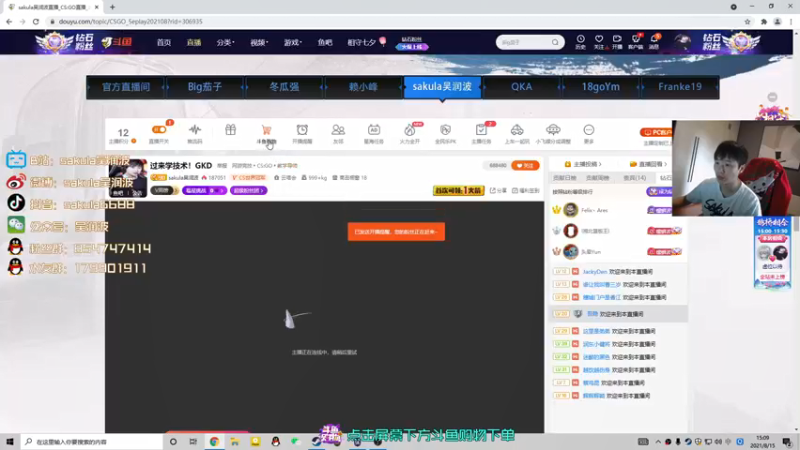Open the 斗鱼购物 shopping cart icon
The height and width of the screenshot is (450, 800).
pos(266,134)
